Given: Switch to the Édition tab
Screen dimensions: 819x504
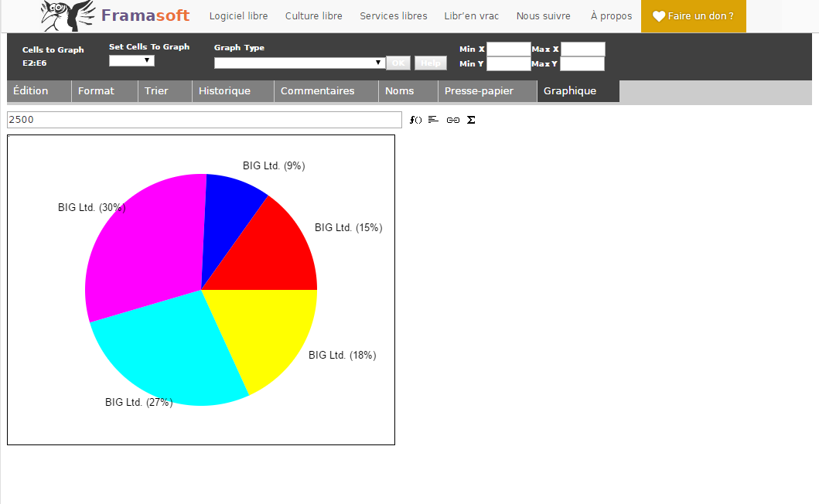Looking at the screenshot, I should coord(31,91).
